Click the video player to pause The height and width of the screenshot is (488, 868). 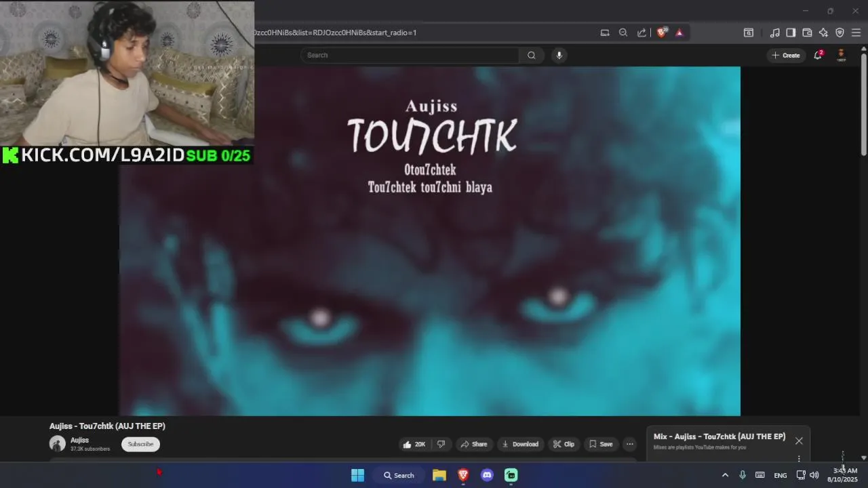tap(430, 241)
